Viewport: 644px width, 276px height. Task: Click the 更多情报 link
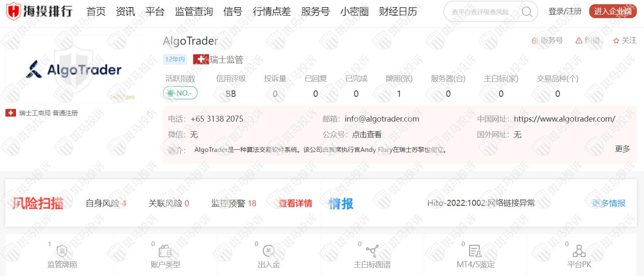point(609,204)
